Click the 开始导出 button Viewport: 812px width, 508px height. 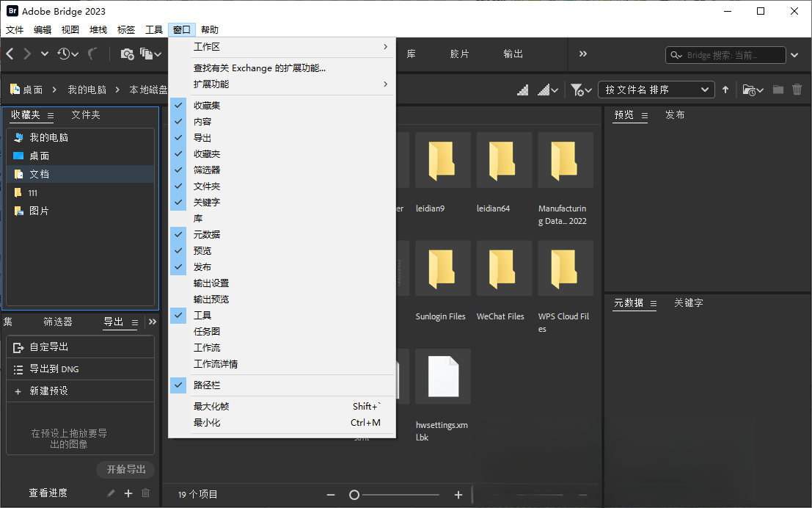click(x=126, y=470)
